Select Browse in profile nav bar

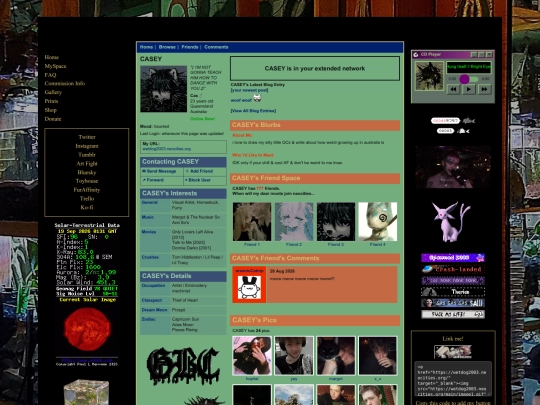pos(167,47)
